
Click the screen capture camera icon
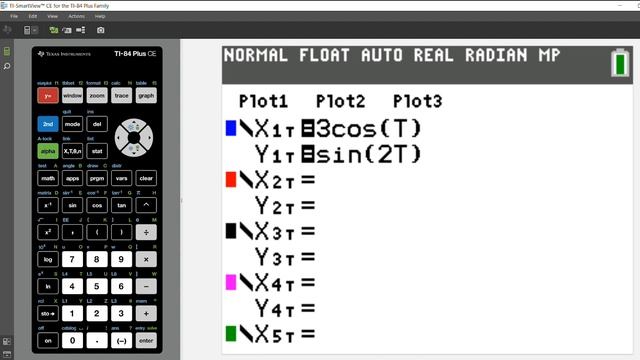pyautogui.click(x=100, y=30)
